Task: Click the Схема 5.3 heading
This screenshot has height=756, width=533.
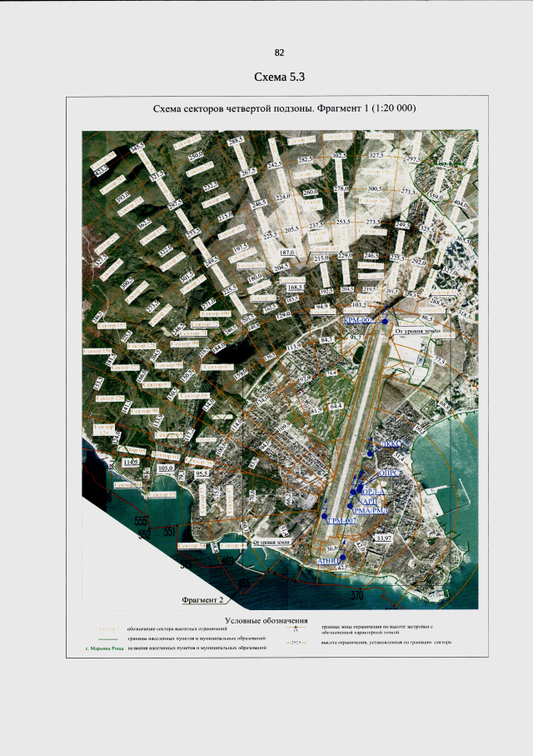Action: 280,77
